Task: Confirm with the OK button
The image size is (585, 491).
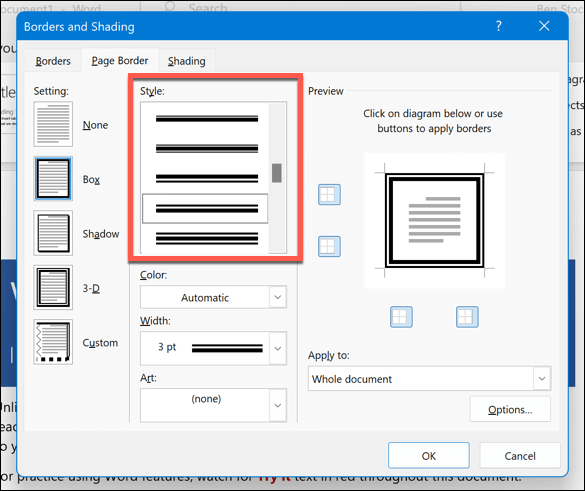Action: pos(429,456)
